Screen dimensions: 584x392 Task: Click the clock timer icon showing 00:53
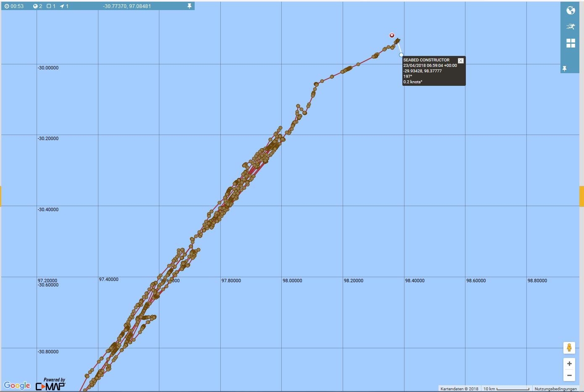pos(7,6)
